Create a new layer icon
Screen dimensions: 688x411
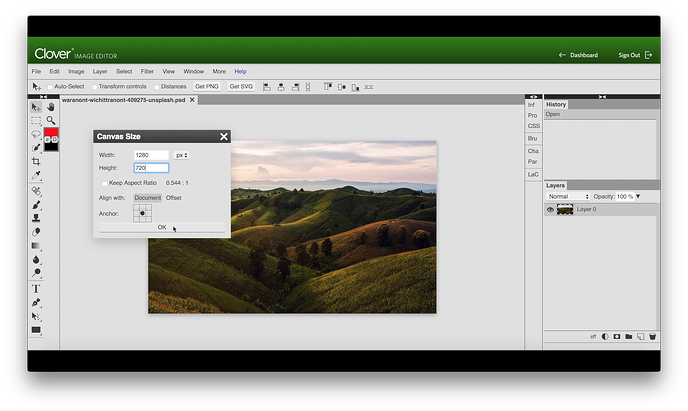click(641, 336)
